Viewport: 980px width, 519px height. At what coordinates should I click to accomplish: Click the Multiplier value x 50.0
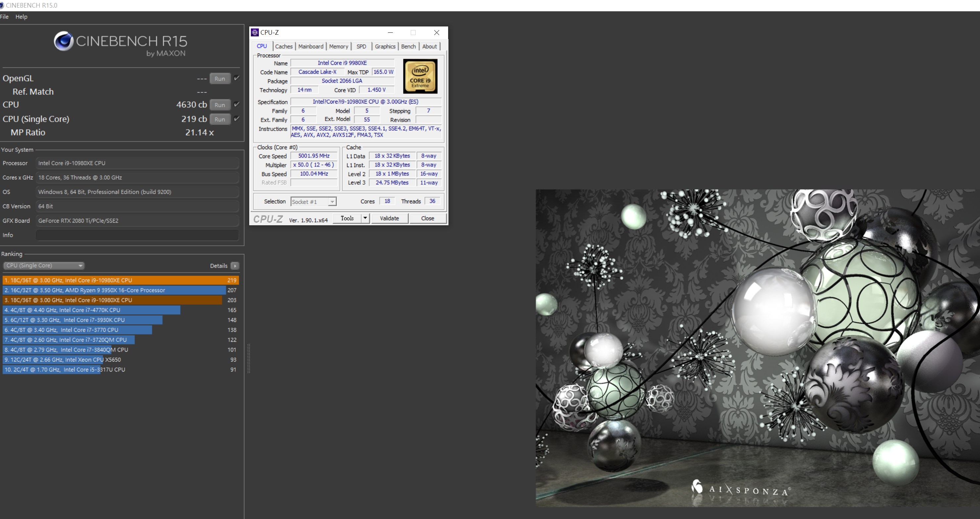tap(314, 165)
